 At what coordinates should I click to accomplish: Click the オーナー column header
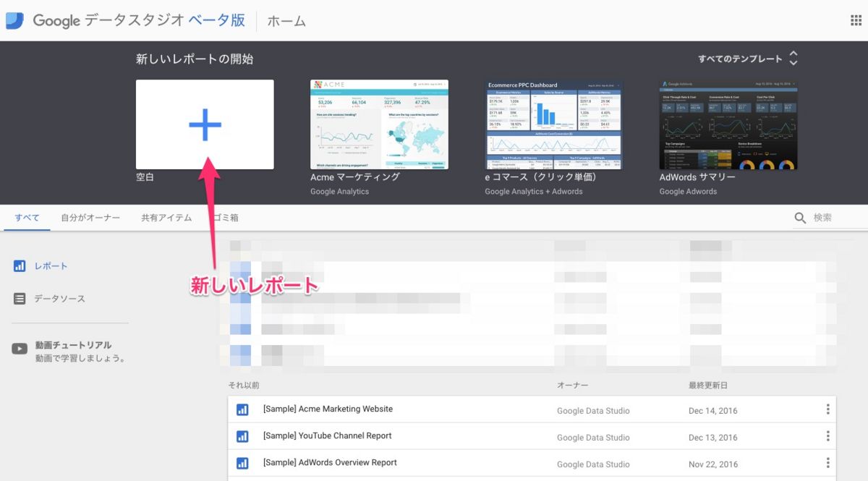pos(572,386)
